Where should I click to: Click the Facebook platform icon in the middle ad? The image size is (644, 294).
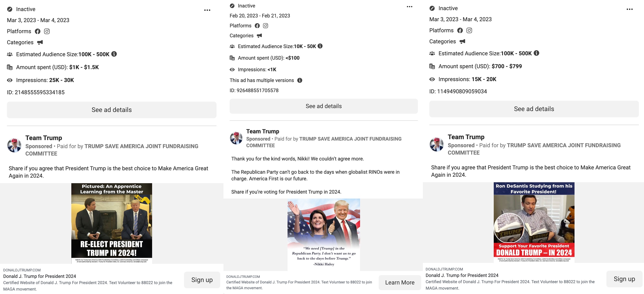coord(257,26)
